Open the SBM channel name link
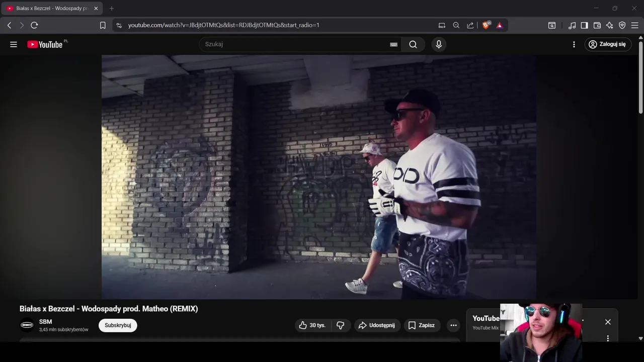Viewport: 644px width, 362px height. pyautogui.click(x=45, y=322)
